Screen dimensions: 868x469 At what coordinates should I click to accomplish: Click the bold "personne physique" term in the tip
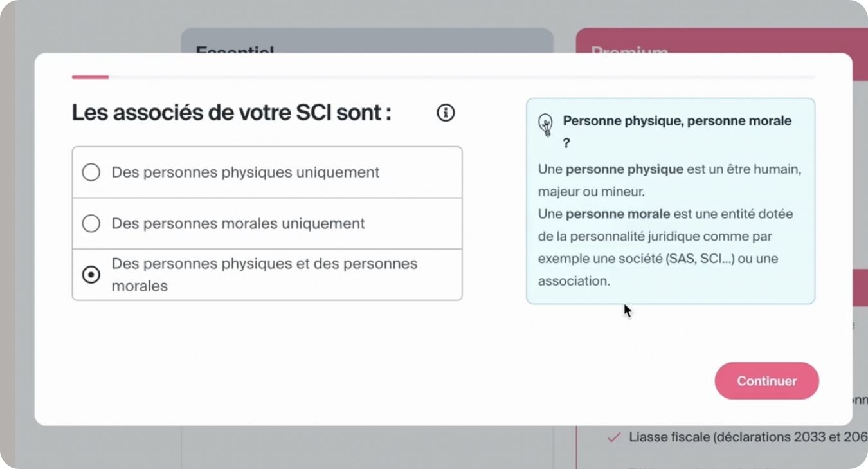click(624, 170)
